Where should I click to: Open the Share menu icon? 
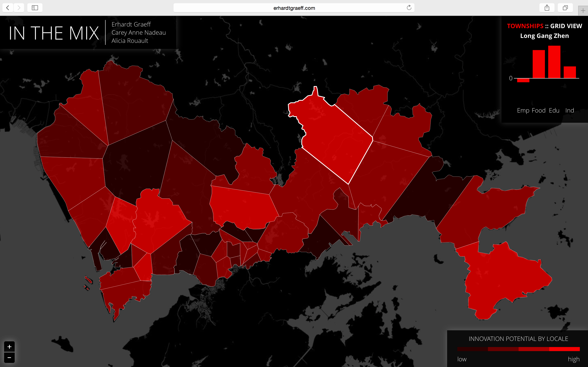click(x=547, y=8)
